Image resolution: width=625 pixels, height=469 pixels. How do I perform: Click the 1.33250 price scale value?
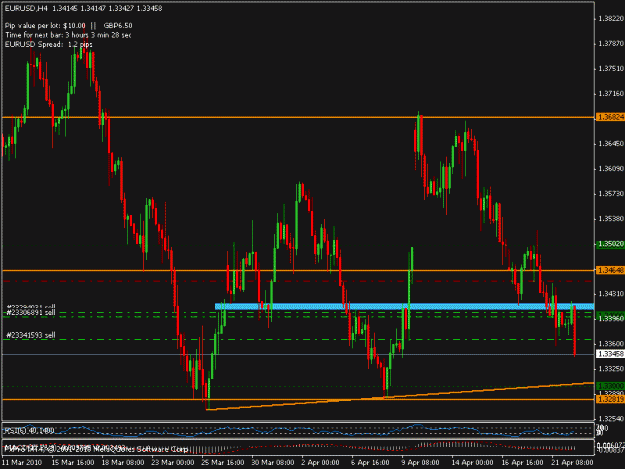click(611, 369)
